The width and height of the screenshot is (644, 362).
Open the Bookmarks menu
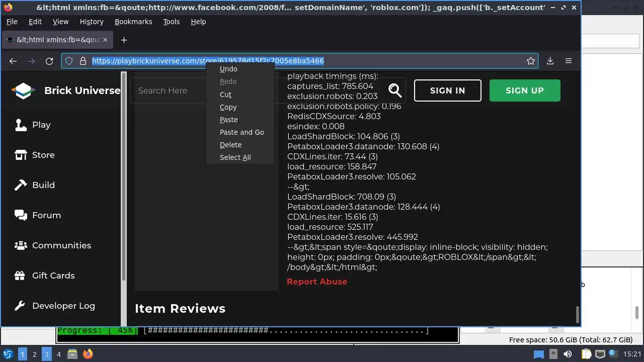click(x=133, y=22)
